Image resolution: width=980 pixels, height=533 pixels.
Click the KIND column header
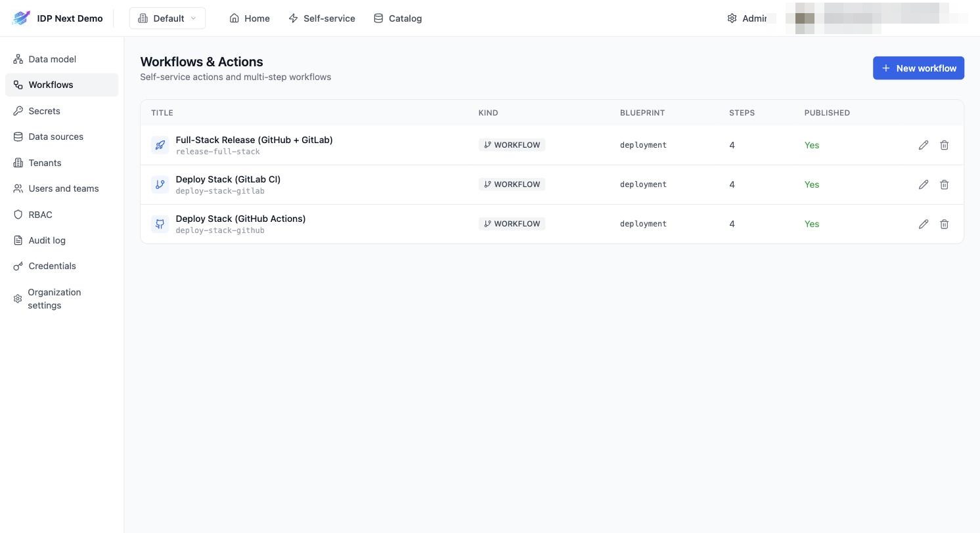tap(488, 113)
